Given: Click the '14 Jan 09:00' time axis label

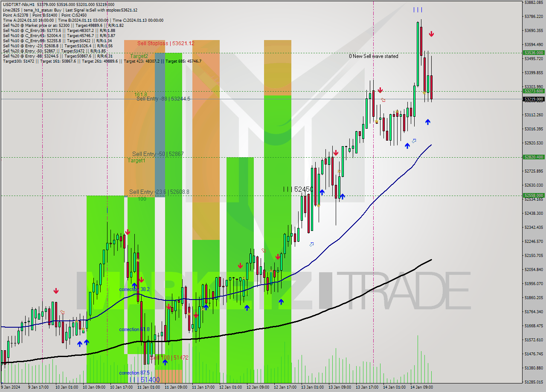Looking at the screenshot, I should [x=421, y=387].
